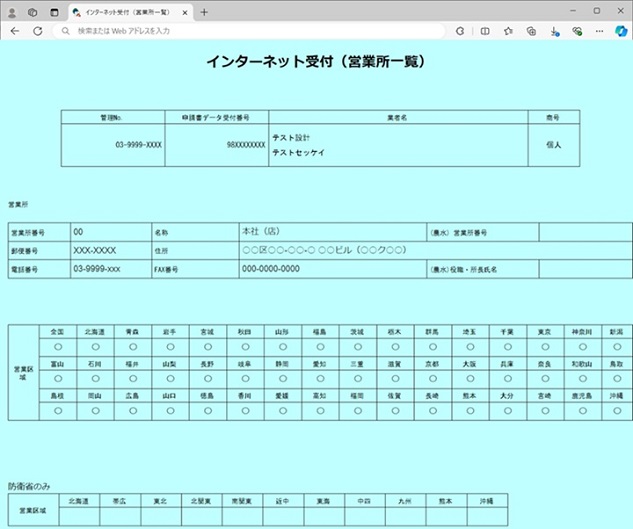633x529 pixels.
Task: Click the 長野 prefecture header cell
Action: click(x=208, y=364)
